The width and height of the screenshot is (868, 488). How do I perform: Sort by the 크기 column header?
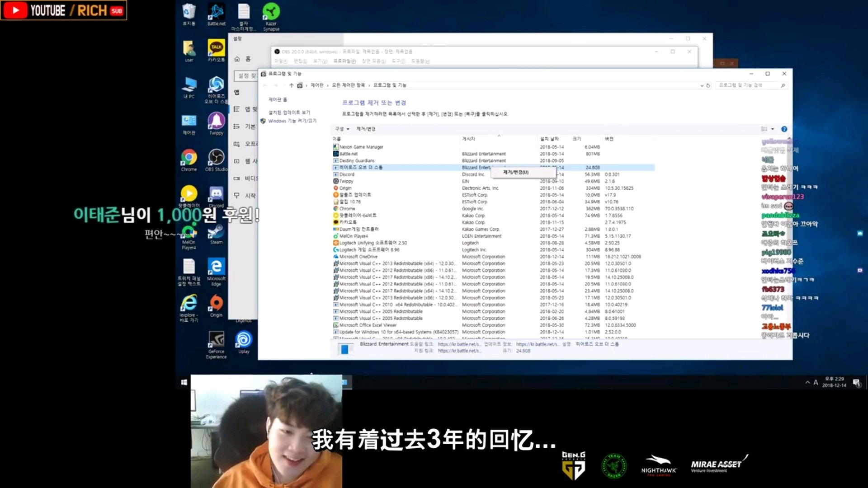pos(577,139)
